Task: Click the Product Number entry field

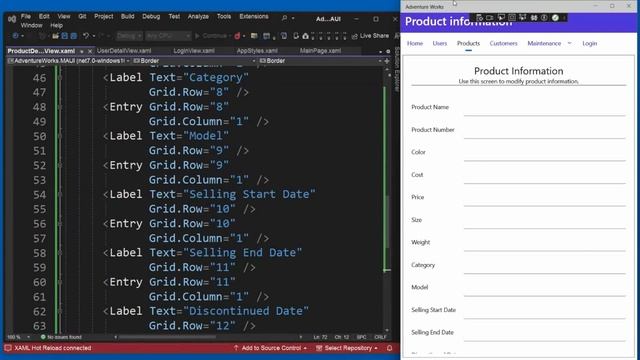Action: [544, 130]
